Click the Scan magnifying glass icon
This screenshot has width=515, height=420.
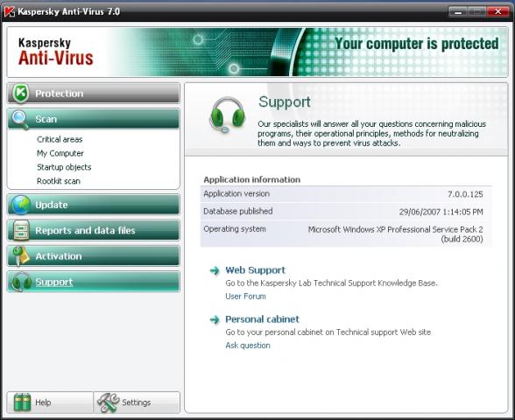tap(19, 119)
